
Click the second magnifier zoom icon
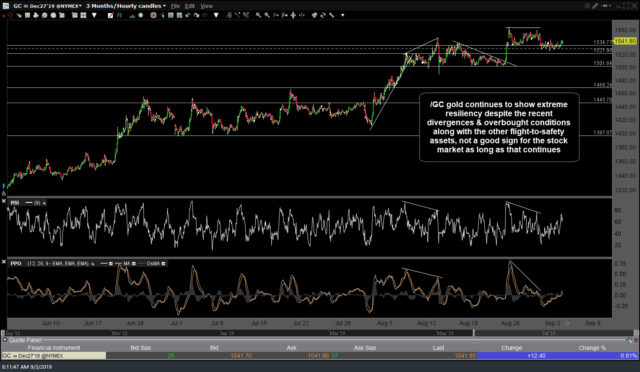(267, 15)
